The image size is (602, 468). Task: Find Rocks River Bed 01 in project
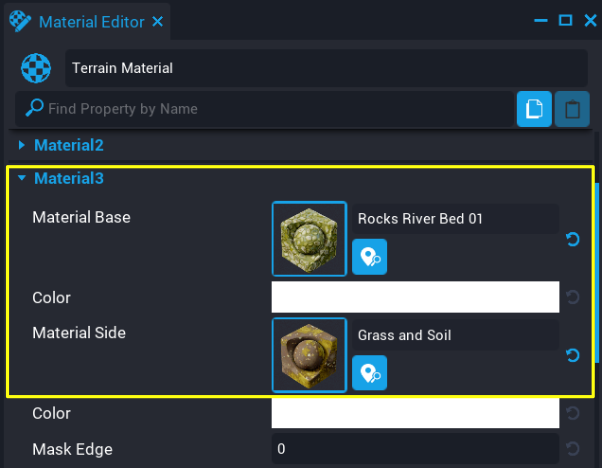click(x=369, y=257)
